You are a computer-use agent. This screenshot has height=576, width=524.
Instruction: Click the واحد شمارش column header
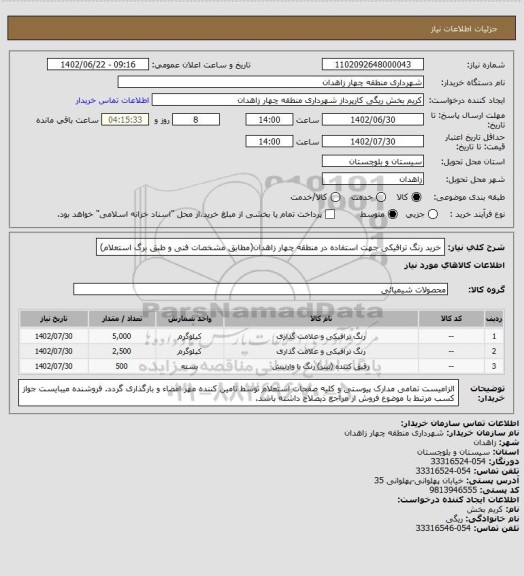click(x=190, y=319)
